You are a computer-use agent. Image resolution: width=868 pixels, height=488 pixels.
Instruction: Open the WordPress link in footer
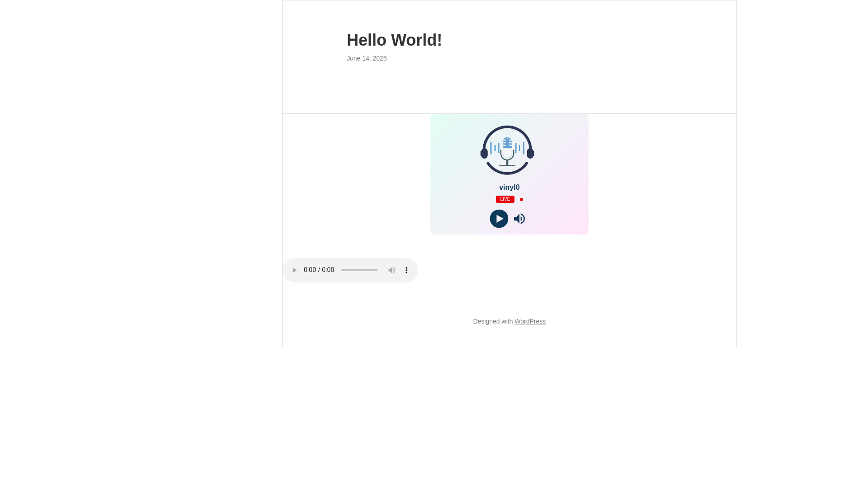tap(530, 321)
